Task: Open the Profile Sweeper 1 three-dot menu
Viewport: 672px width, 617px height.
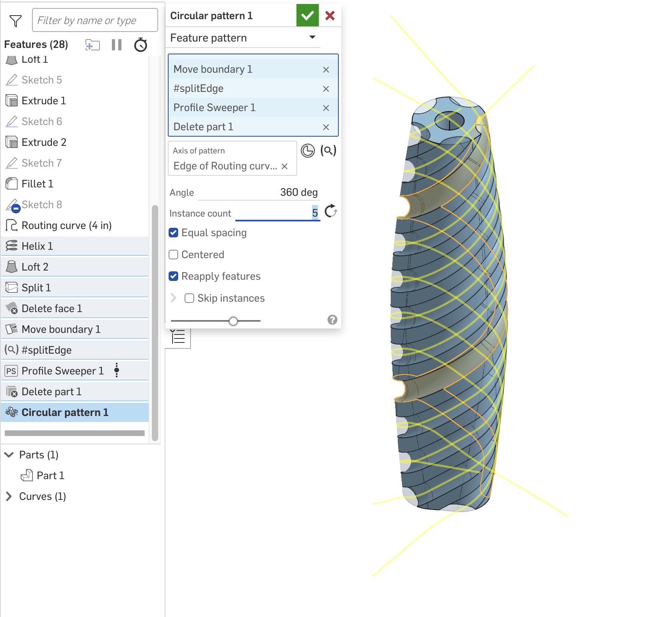Action: 117,370
